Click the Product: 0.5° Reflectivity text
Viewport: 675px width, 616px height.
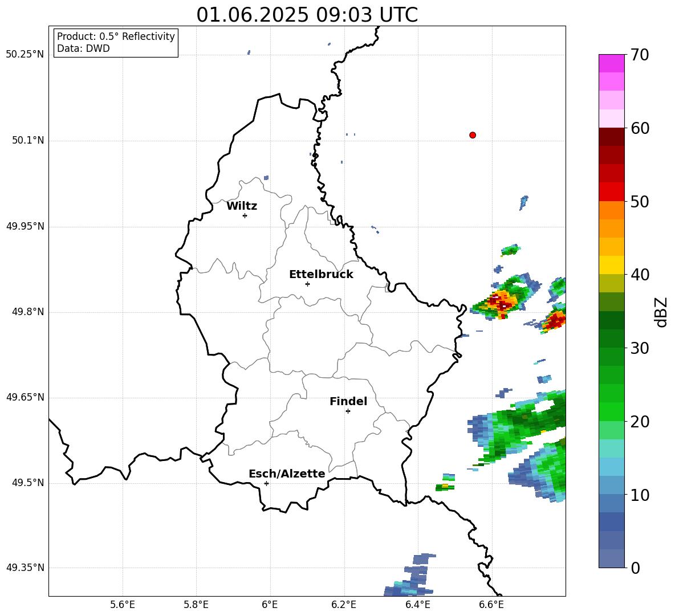tap(116, 36)
